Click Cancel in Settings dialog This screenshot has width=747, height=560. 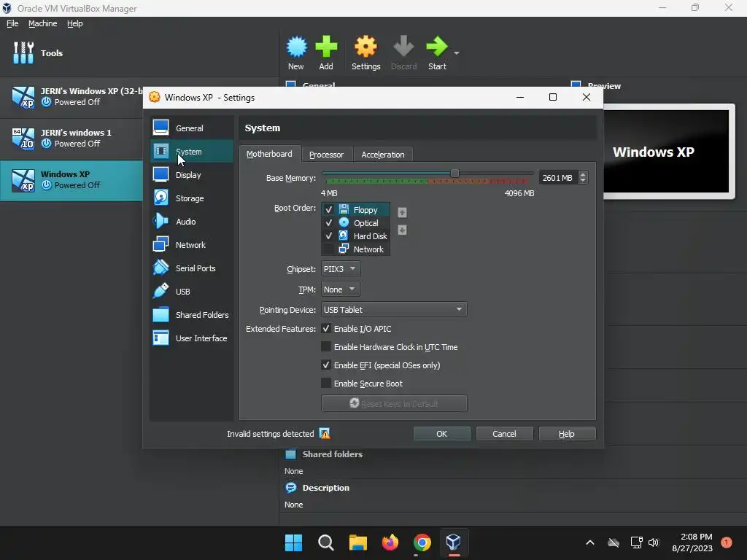504,434
